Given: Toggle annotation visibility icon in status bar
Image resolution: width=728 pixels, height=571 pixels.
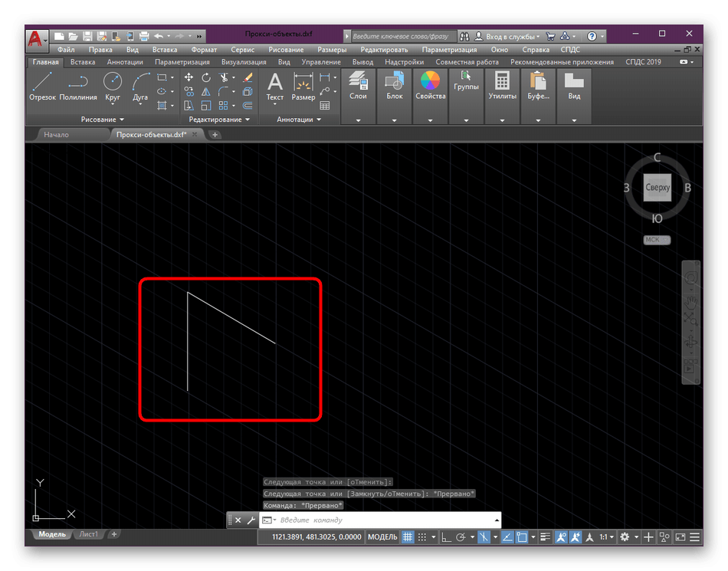Looking at the screenshot, I should [x=561, y=537].
